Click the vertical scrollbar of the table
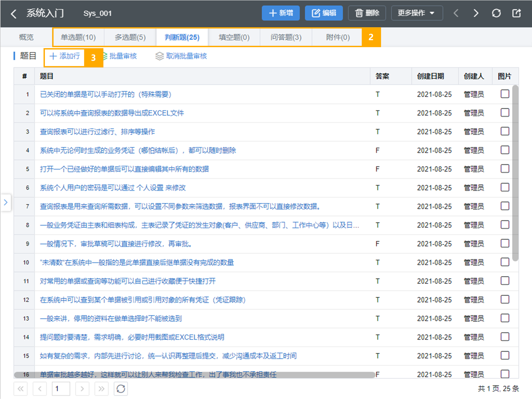This screenshot has width=532, height=399. pos(515,173)
